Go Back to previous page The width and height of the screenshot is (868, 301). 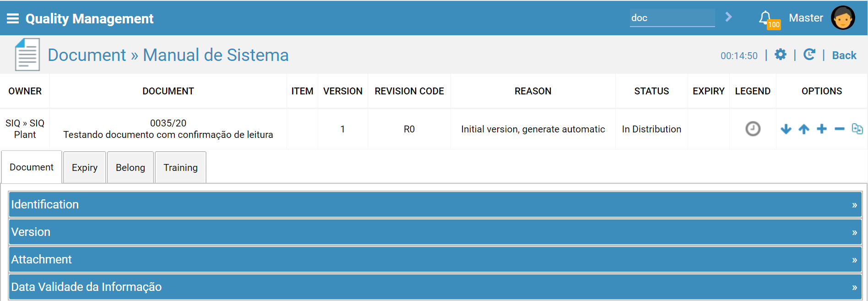[844, 55]
